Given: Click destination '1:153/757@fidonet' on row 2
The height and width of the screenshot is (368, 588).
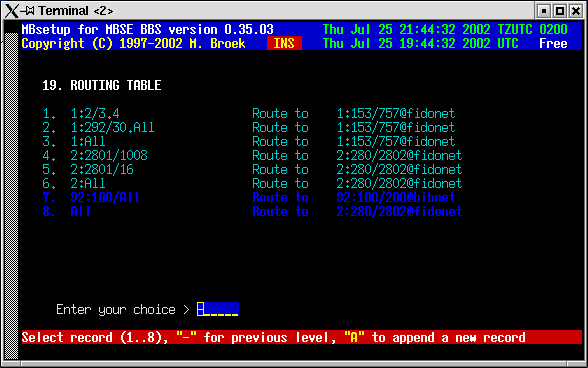Looking at the screenshot, I should click(x=396, y=128).
